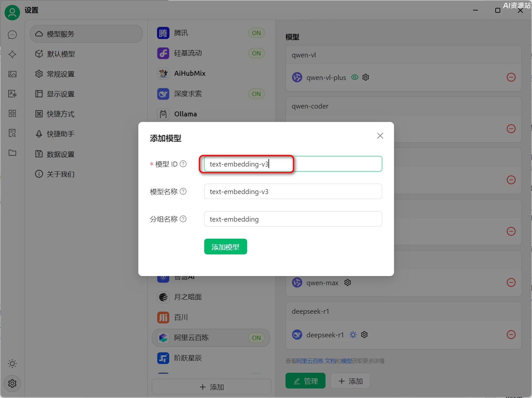
Task: Open the knowledge base search icon
Action: pyautogui.click(x=12, y=133)
